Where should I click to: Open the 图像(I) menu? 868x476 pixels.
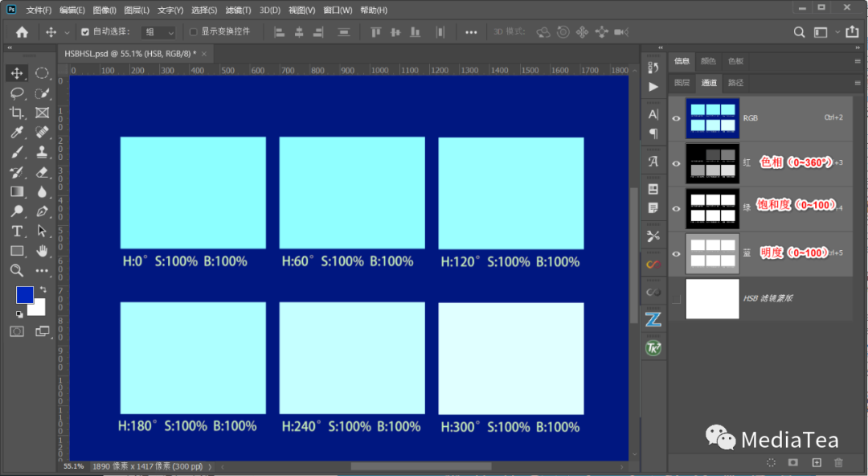point(104,10)
